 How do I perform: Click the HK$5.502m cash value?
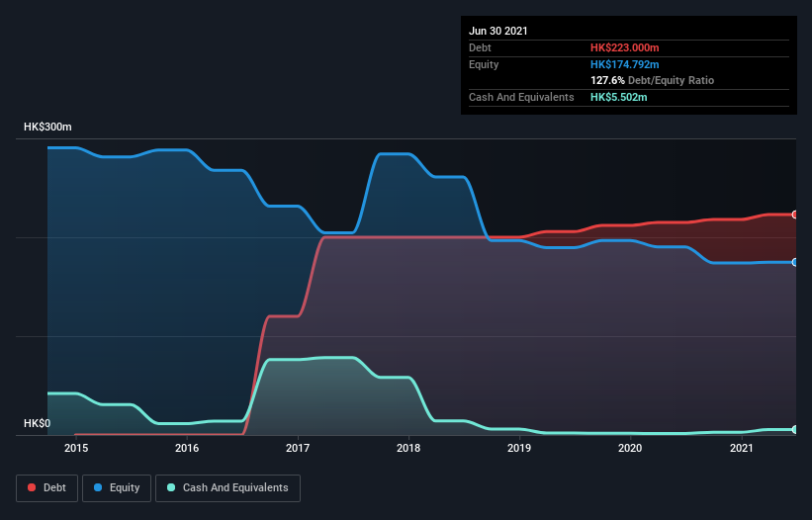tap(619, 97)
